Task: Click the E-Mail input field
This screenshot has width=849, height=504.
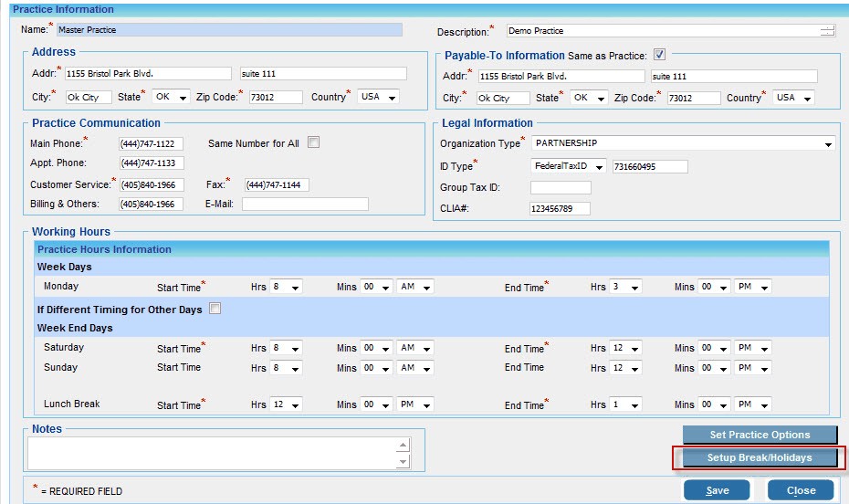Action: (305, 205)
